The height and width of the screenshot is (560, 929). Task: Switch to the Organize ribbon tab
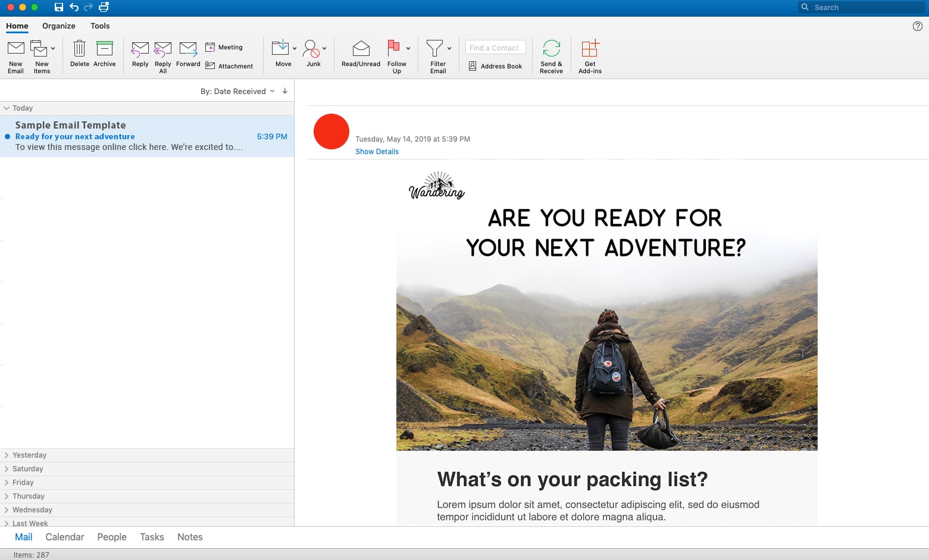coord(58,26)
